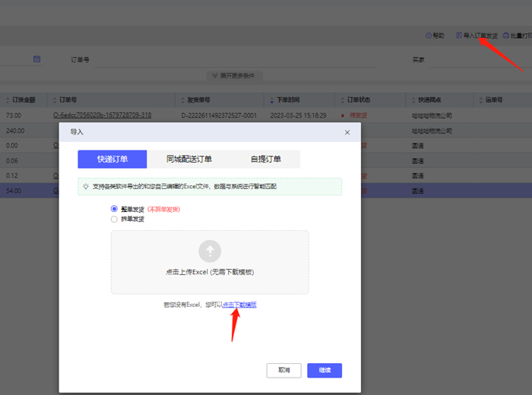Switch to 快递订单 tab
Viewport: 532px width, 395px height.
(112, 159)
